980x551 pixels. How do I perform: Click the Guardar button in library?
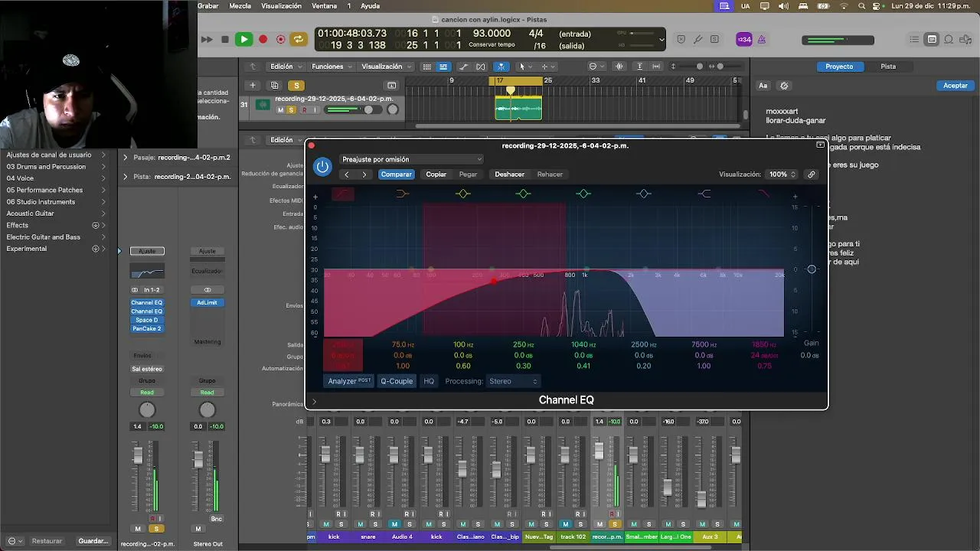click(93, 541)
